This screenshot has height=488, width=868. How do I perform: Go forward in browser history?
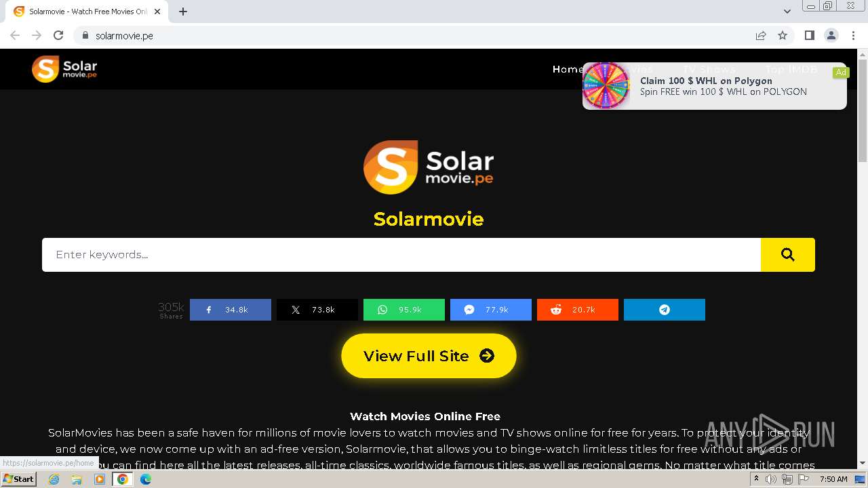(37, 35)
